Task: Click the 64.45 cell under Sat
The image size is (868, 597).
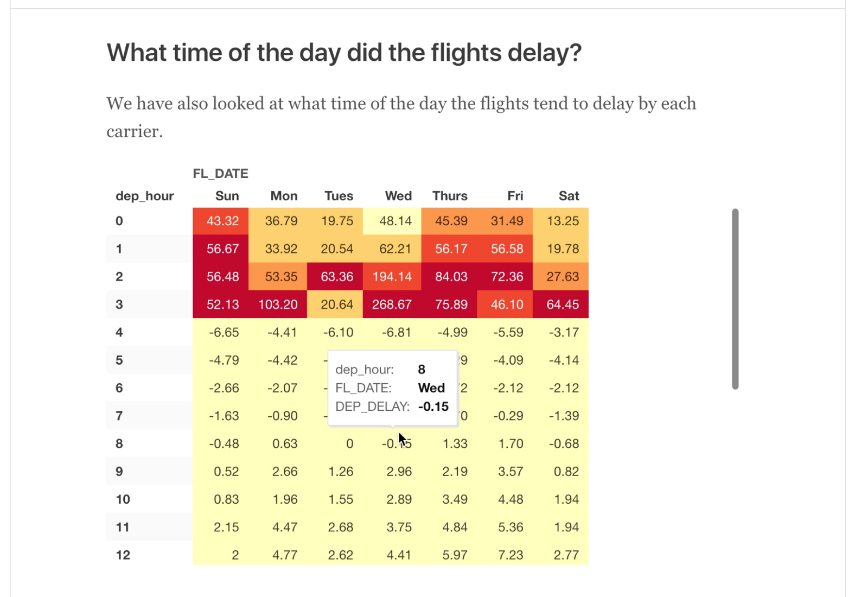Action: [x=562, y=304]
